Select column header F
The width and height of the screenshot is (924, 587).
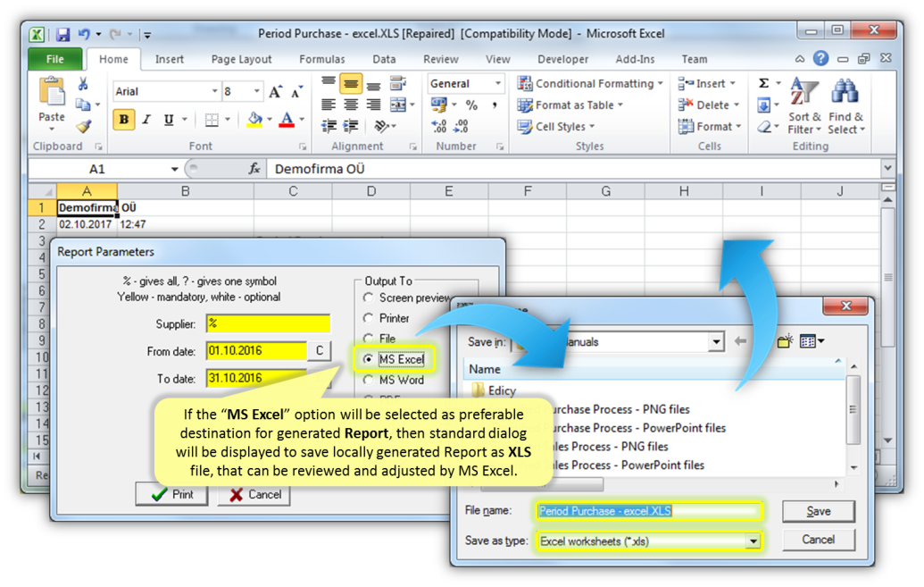527,191
